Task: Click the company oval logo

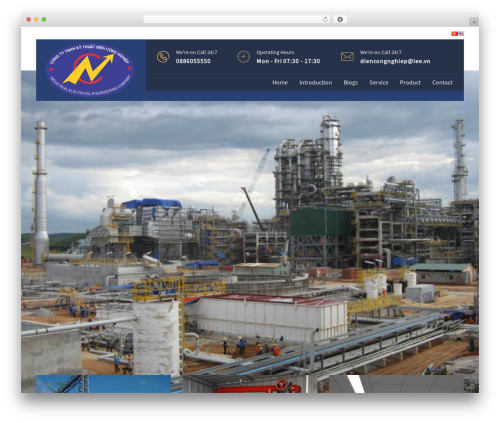Action: point(90,70)
